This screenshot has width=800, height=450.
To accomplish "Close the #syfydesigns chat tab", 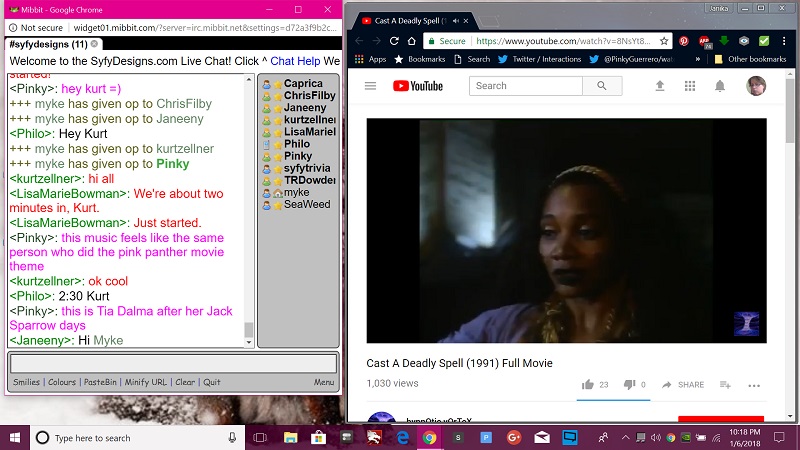I will click(94, 44).
